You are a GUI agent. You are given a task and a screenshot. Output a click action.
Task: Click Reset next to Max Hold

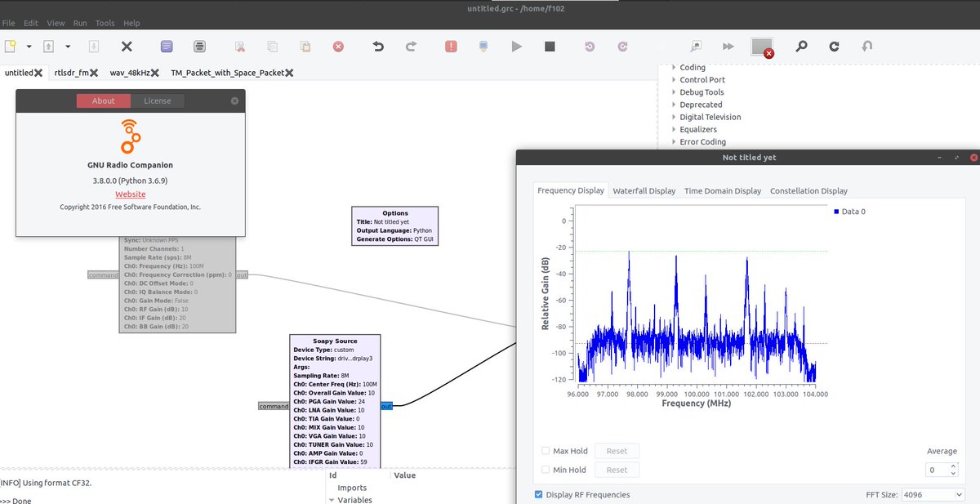(x=617, y=451)
